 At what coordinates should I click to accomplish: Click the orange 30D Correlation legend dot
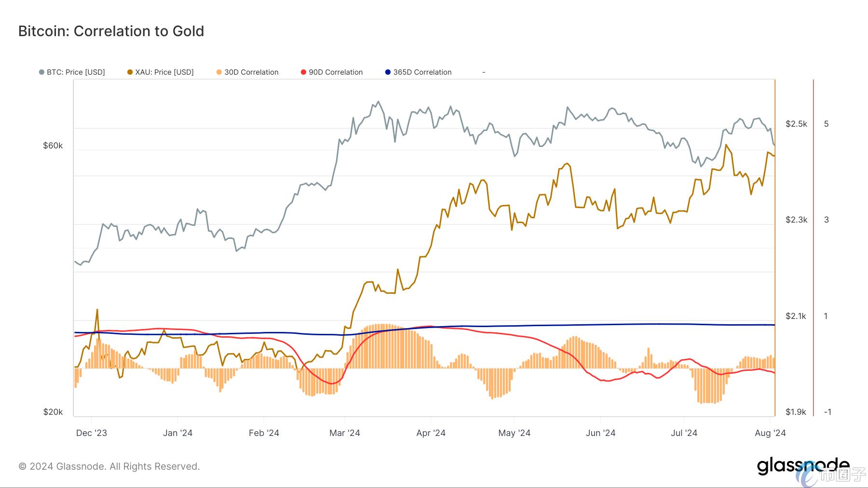pyautogui.click(x=219, y=72)
